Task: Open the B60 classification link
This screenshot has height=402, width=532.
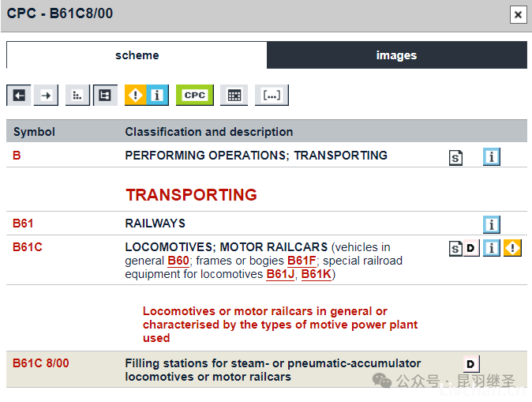Action: click(178, 261)
